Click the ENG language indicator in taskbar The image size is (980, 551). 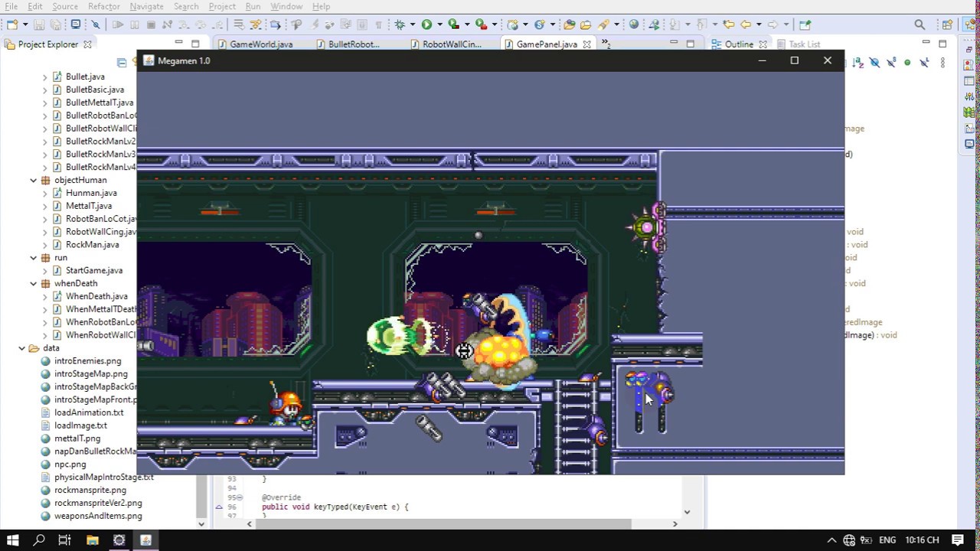(x=887, y=540)
